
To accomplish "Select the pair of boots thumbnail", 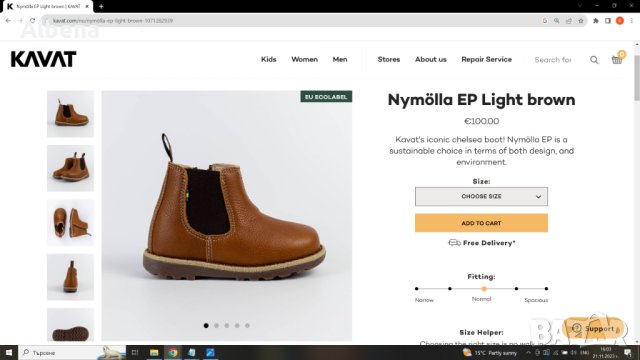I will (70, 168).
